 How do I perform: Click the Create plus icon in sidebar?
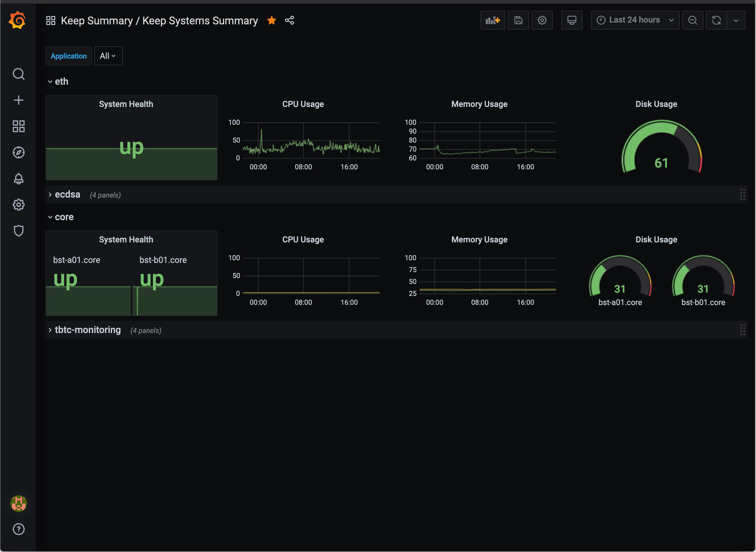pos(19,100)
